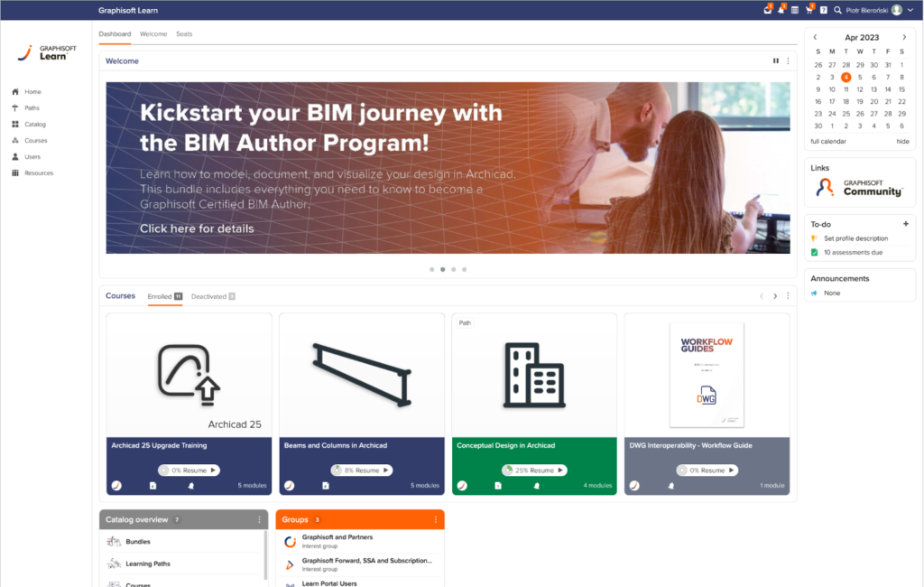Select the Catalog item in the sidebar
924x587 pixels.
[36, 124]
